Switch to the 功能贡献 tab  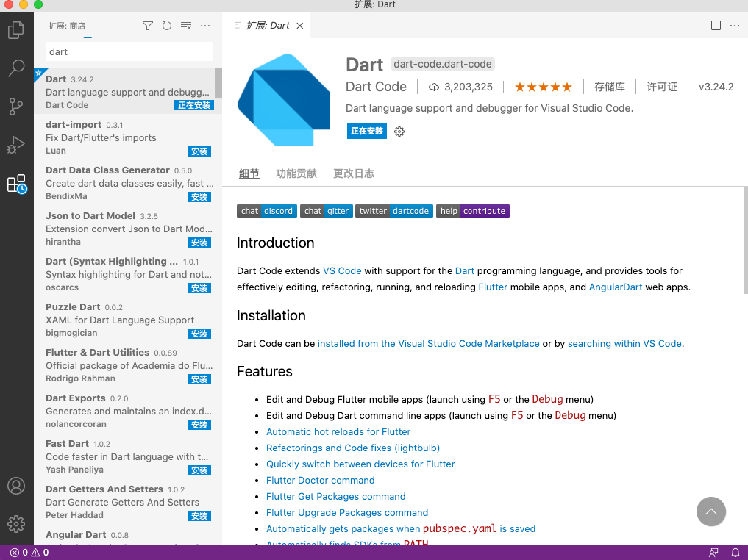pyautogui.click(x=296, y=173)
